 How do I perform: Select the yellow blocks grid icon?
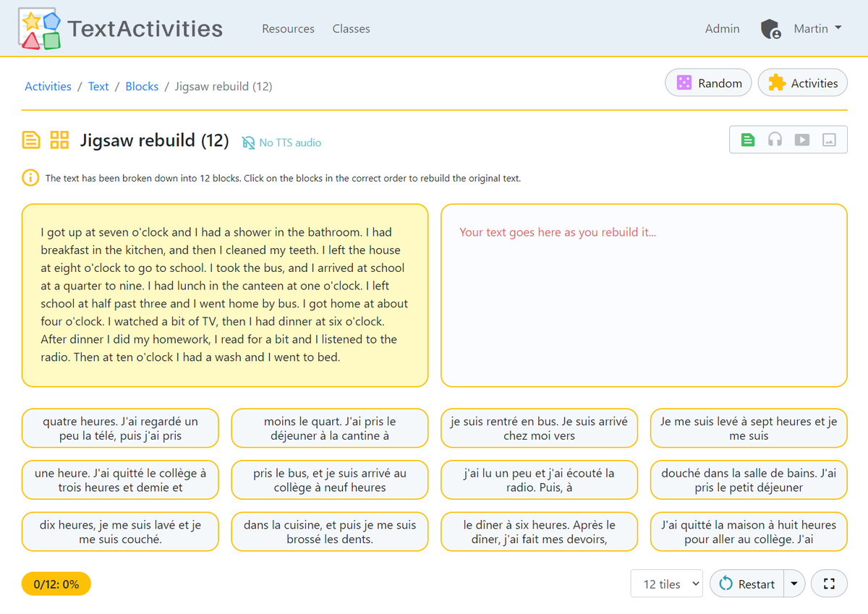click(59, 139)
